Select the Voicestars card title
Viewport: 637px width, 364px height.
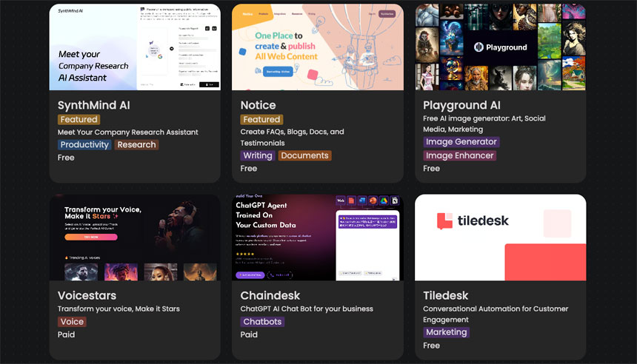tap(87, 295)
